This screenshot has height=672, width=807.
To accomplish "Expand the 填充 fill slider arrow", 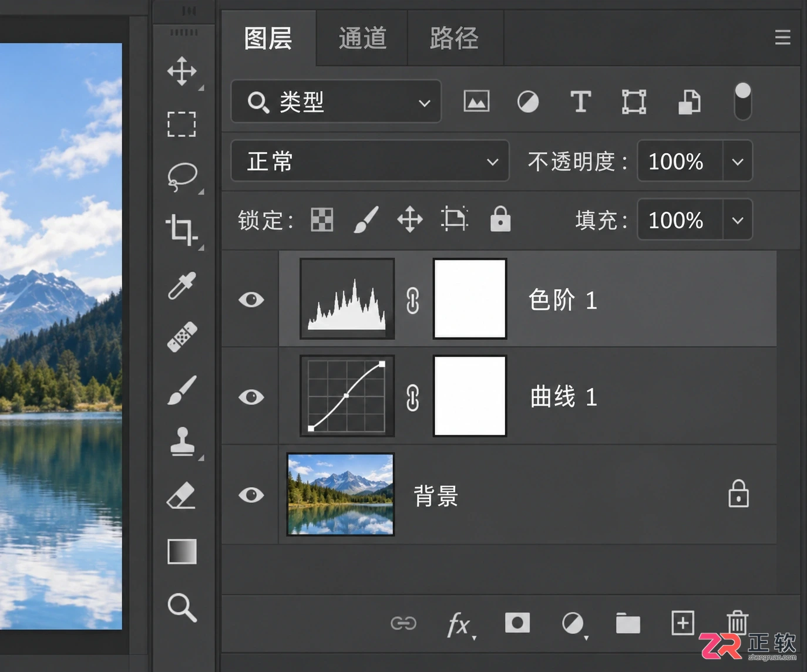I will pyautogui.click(x=738, y=220).
